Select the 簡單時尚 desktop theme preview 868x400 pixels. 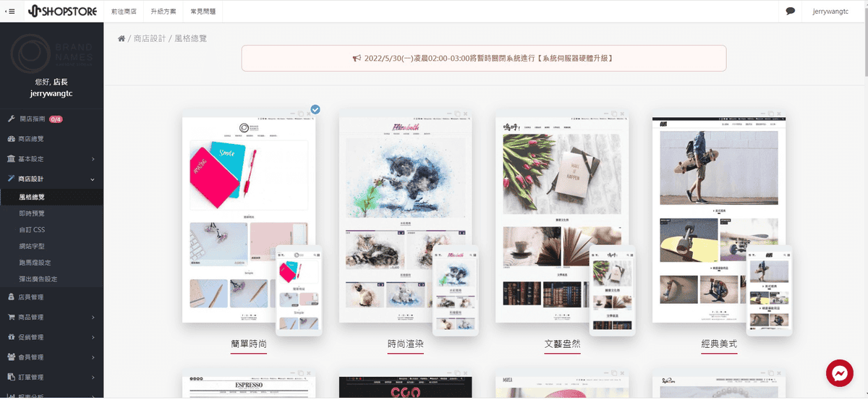(249, 217)
